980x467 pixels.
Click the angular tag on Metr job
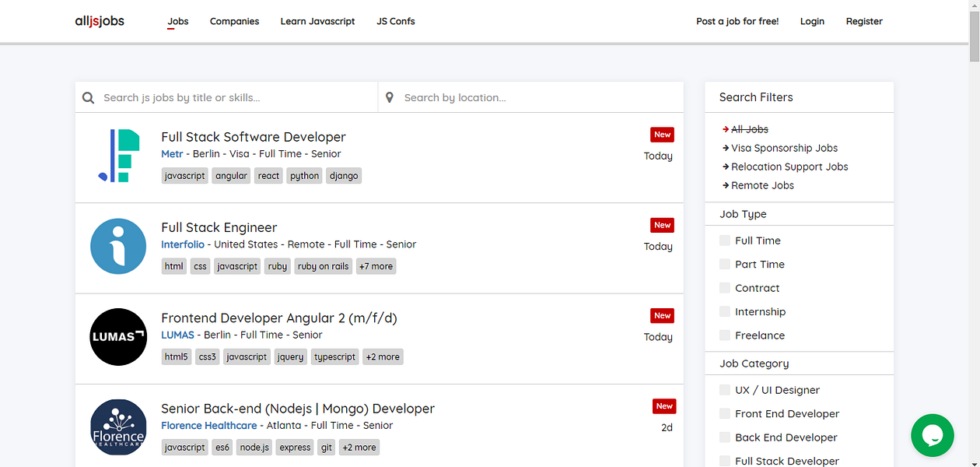click(232, 176)
